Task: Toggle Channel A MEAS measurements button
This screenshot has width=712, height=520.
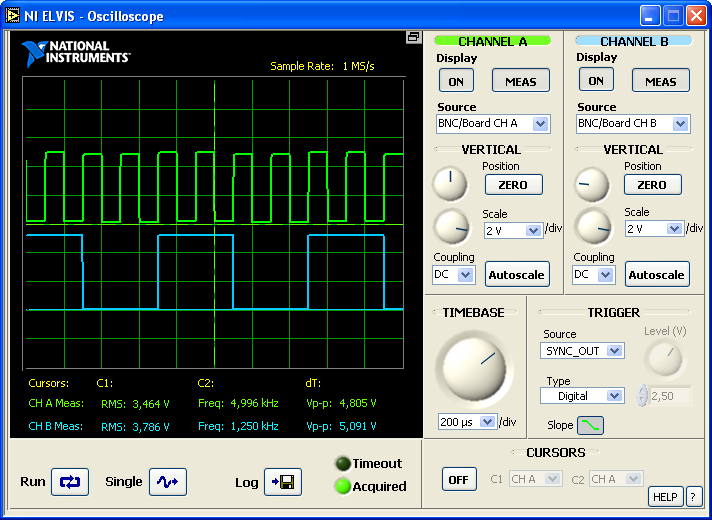Action: [521, 81]
